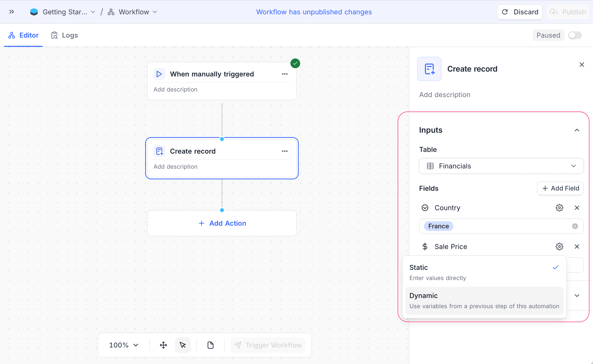Click Add Action below Create record node
593x364 pixels.
[222, 223]
